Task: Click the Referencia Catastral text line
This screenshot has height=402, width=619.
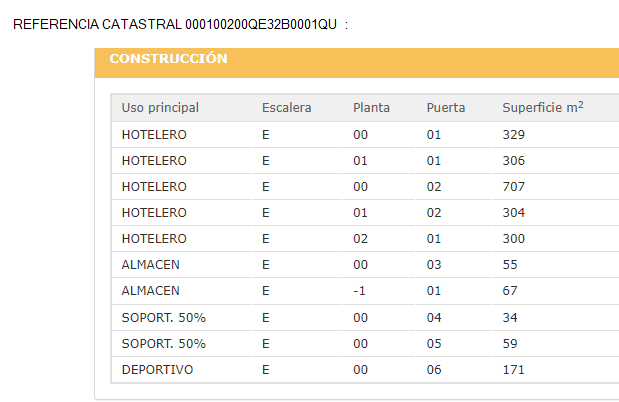Action: pyautogui.click(x=175, y=23)
